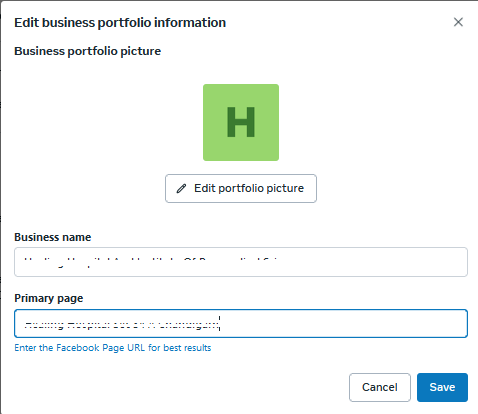Click empty right side of Business name box

[x=373, y=262]
